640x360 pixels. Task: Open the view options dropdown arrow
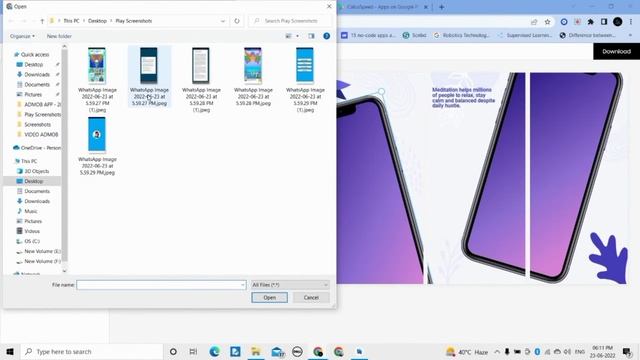tap(297, 36)
